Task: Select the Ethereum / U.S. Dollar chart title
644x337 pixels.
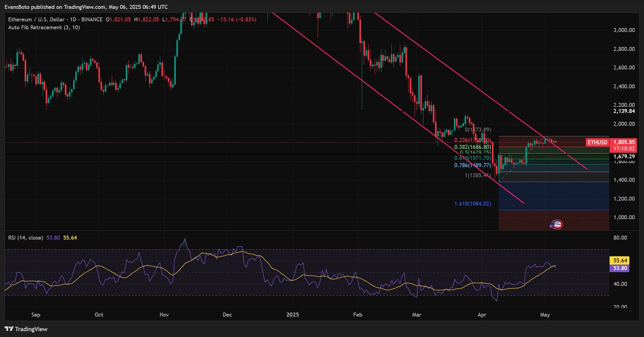Action: point(36,19)
